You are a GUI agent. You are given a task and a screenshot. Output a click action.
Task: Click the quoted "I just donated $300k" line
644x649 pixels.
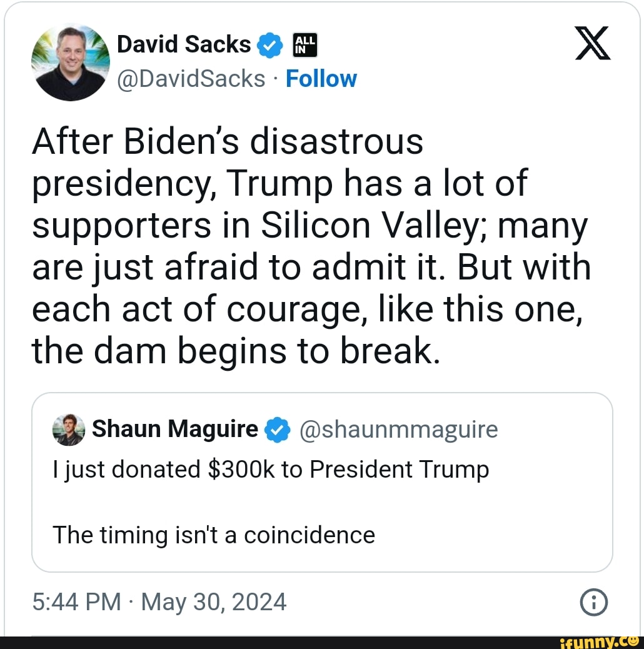click(271, 470)
